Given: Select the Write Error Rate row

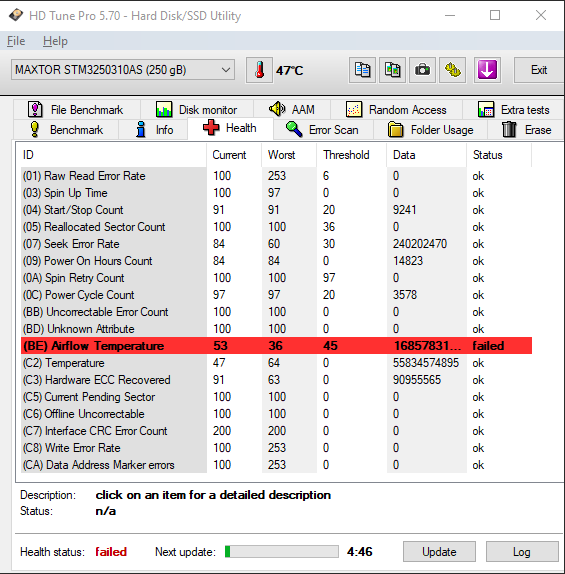Looking at the screenshot, I should (x=276, y=448).
